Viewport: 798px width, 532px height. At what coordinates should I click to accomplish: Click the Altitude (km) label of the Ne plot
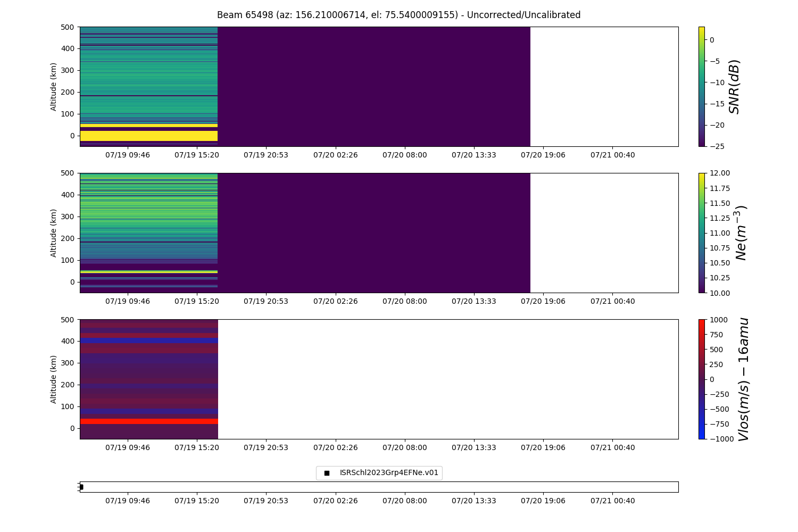(53, 232)
